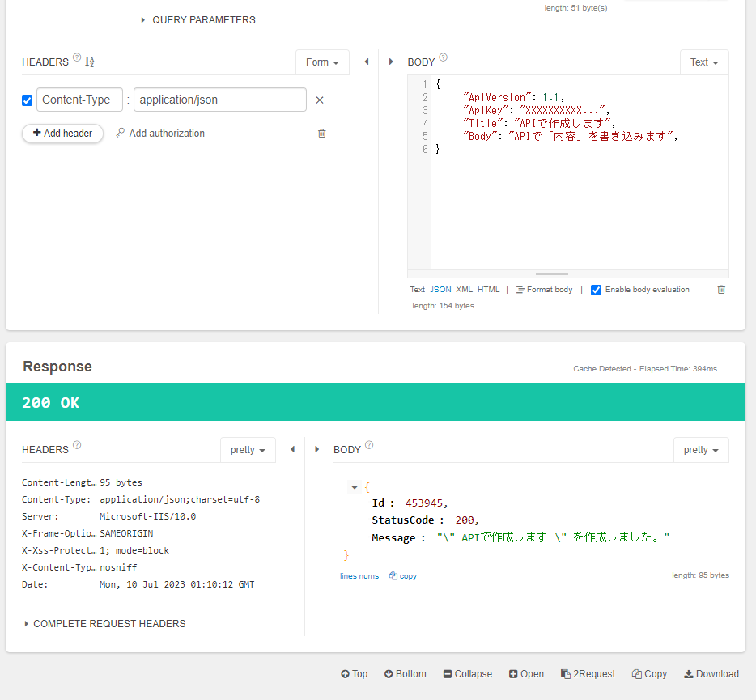
Task: Click length 51 byte(s) text
Action: point(576,8)
